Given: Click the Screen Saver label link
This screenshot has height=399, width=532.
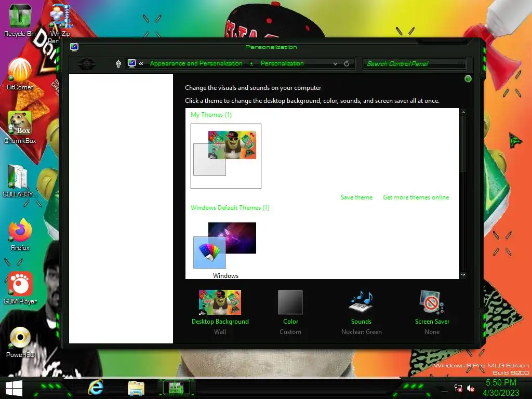Looking at the screenshot, I should (x=432, y=322).
